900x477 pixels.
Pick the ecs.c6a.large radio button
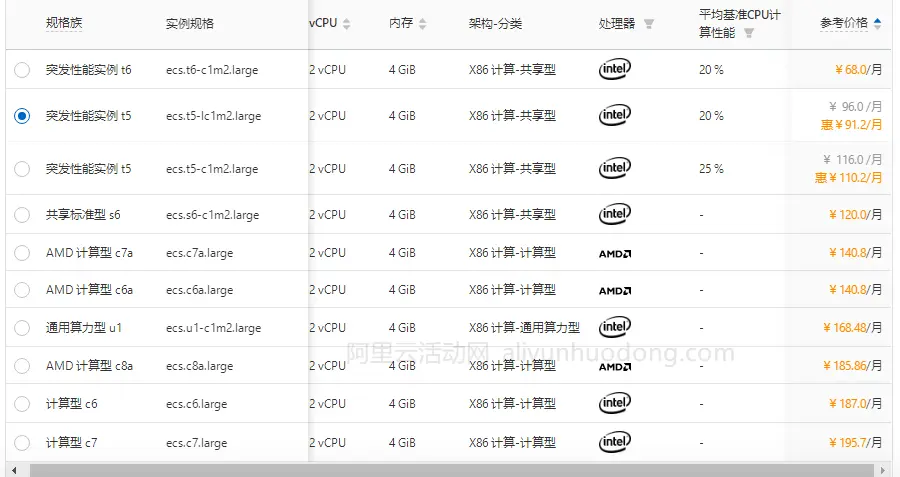pyautogui.click(x=22, y=290)
